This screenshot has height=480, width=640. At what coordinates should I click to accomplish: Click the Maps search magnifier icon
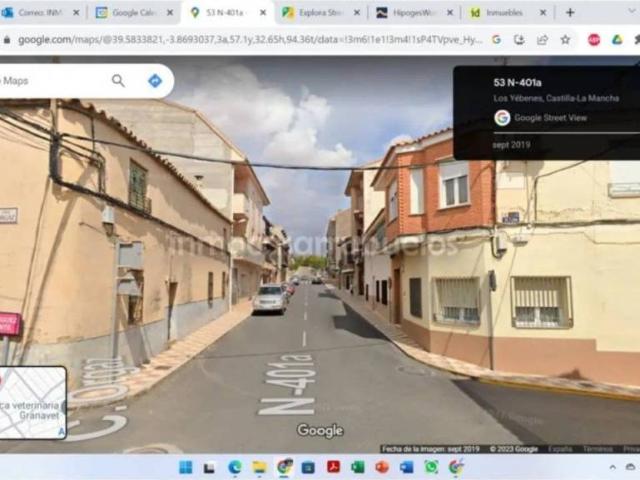tap(118, 81)
